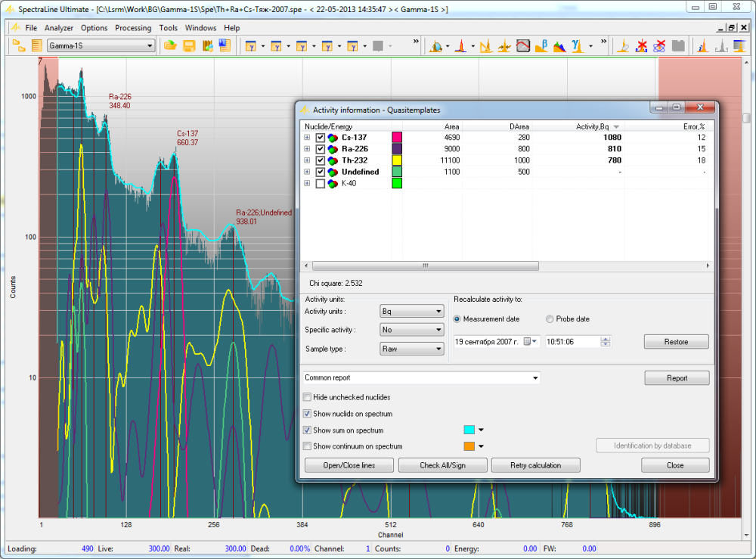Open the Sample type Raw dropdown
Viewport: 756px width, 559px height.
(412, 349)
